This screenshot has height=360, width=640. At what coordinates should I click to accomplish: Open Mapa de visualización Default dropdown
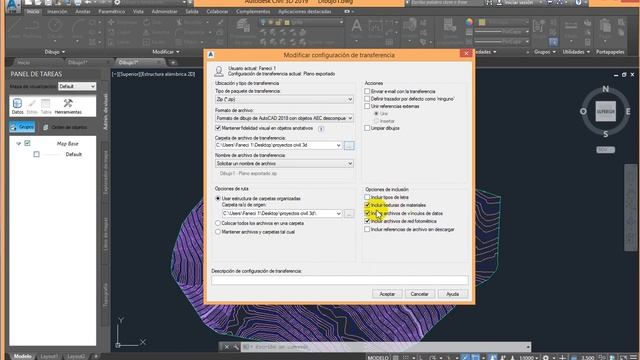[x=77, y=87]
